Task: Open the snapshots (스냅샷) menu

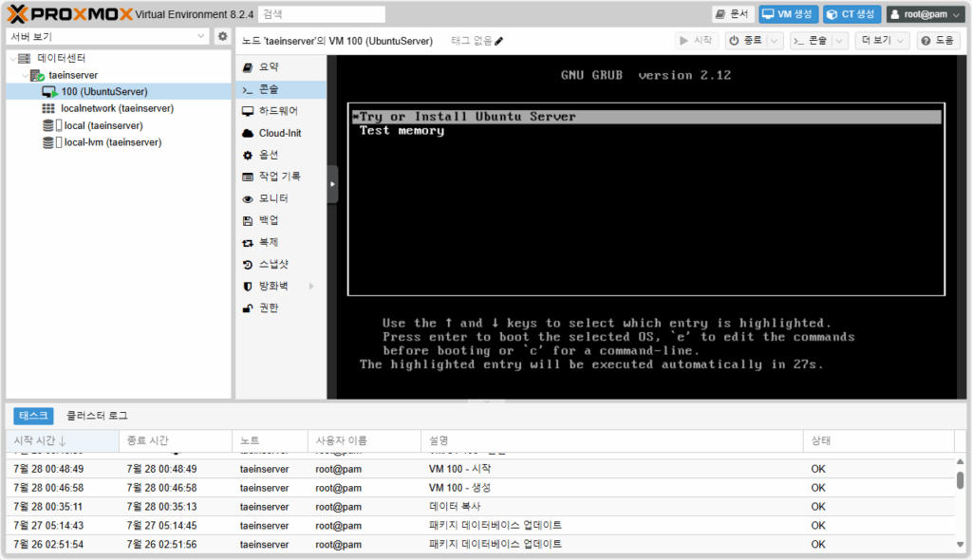Action: click(281, 264)
